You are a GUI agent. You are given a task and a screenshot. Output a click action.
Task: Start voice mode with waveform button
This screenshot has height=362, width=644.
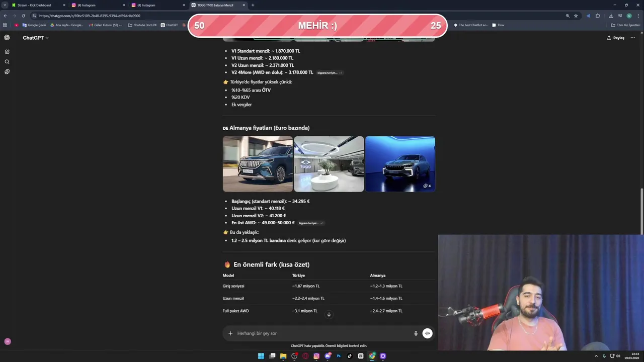point(427,333)
